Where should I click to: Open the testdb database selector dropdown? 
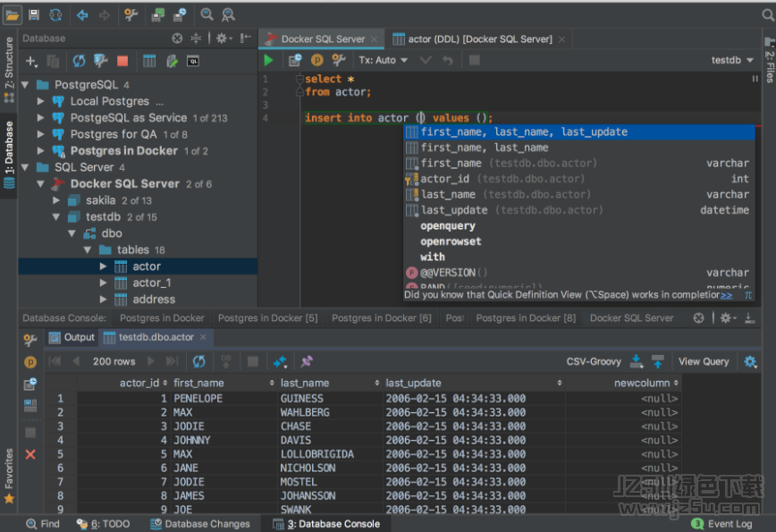[x=732, y=61]
